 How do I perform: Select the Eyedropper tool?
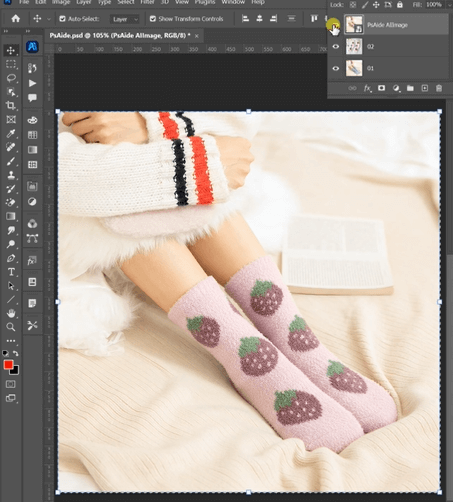click(x=11, y=133)
